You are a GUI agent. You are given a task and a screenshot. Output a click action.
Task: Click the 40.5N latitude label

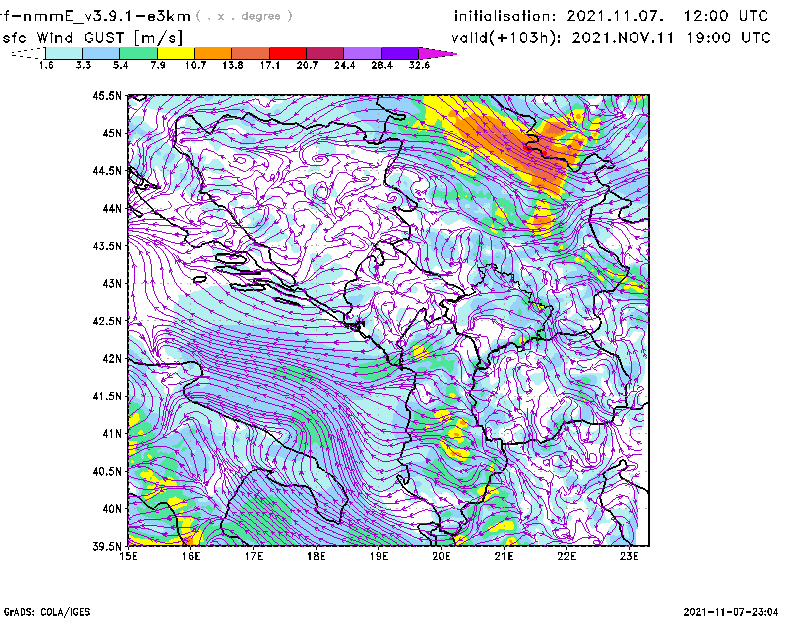(x=107, y=471)
